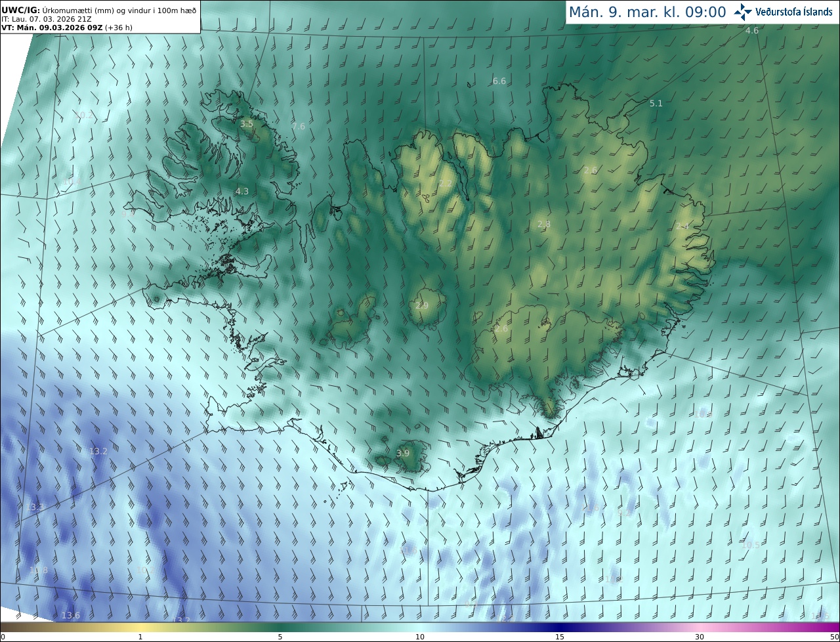840x642 pixels.
Task: Click the 13.6 value on the map
Action: (71, 615)
